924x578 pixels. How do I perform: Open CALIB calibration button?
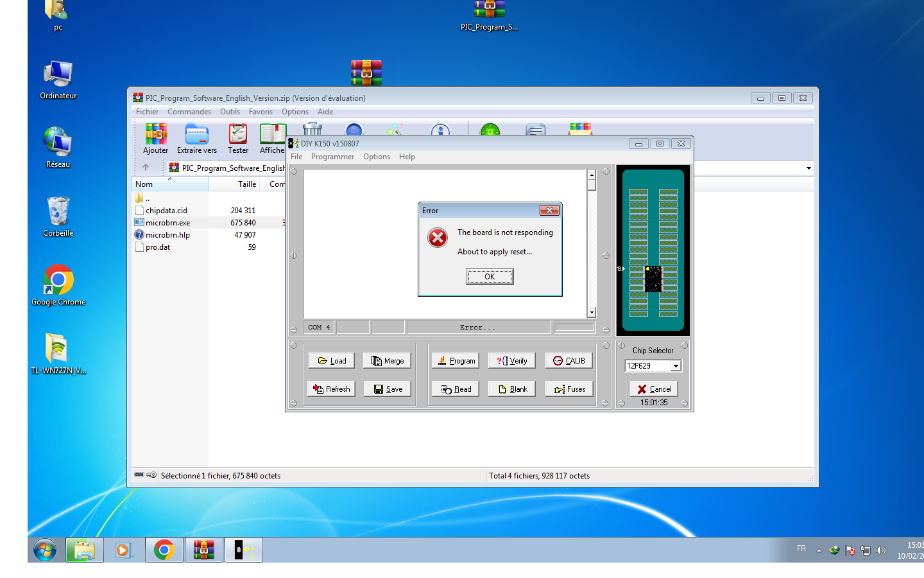pyautogui.click(x=569, y=361)
